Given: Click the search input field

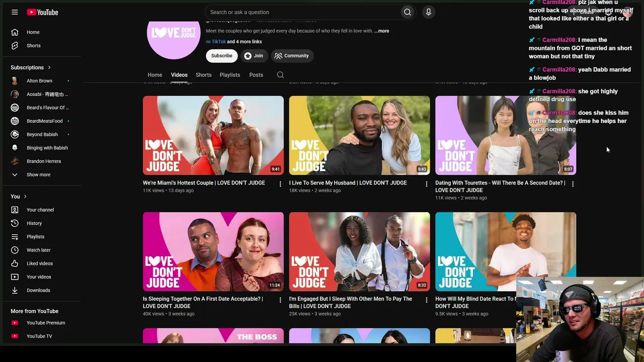Looking at the screenshot, I should [x=302, y=12].
